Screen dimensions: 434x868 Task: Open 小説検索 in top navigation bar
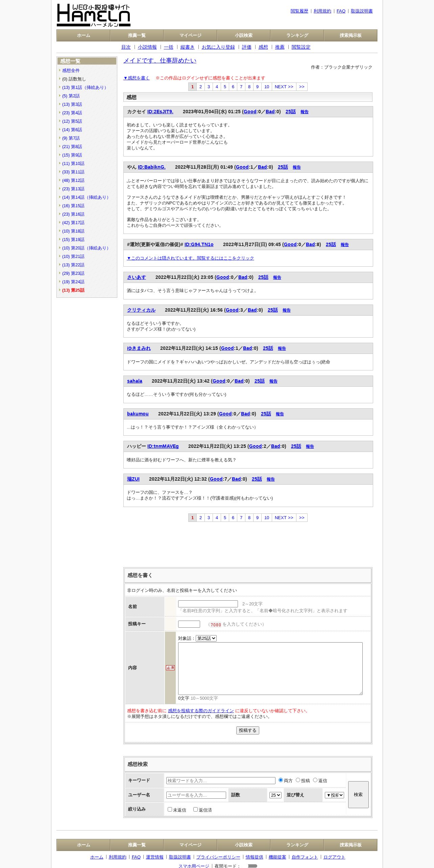pos(244,35)
